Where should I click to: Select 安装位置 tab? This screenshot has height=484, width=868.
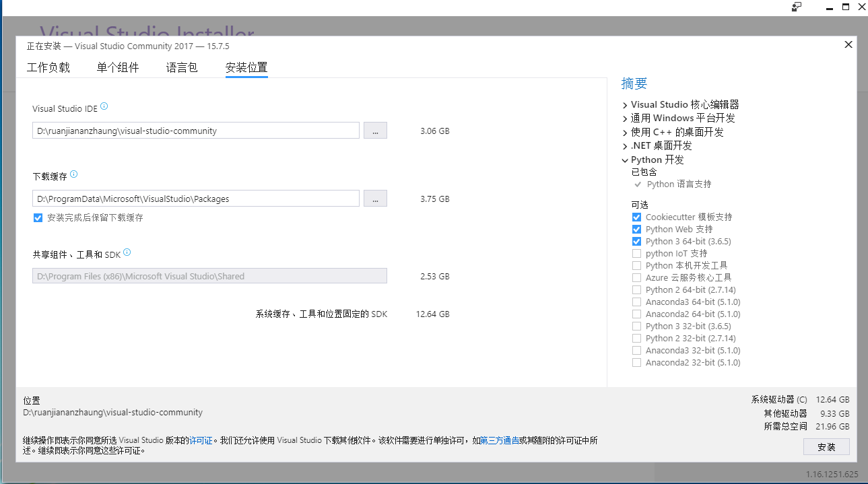[246, 67]
